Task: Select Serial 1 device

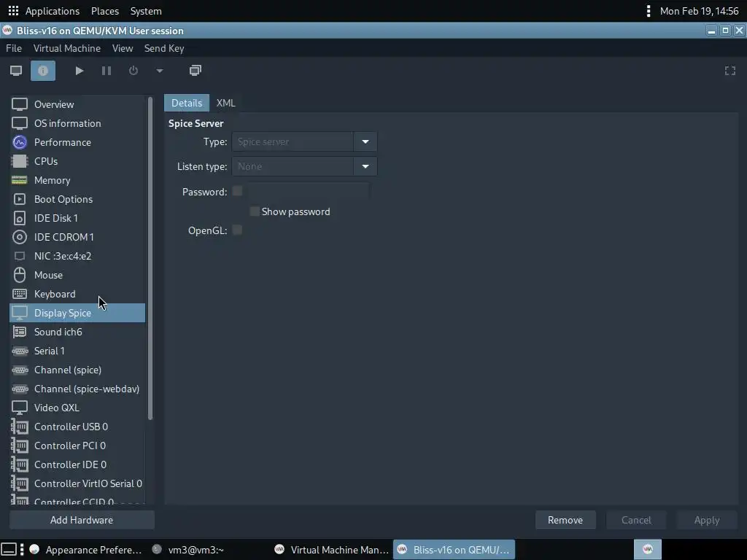Action: click(77, 351)
